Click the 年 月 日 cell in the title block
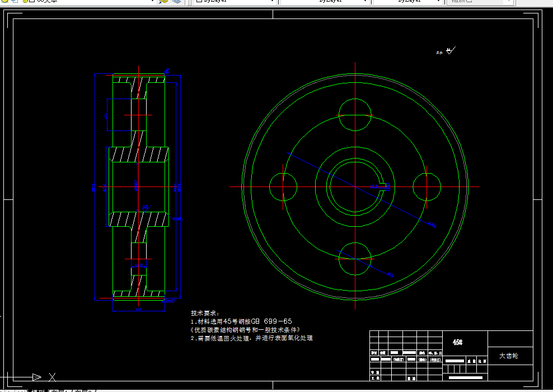The image size is (553, 392). click(435, 353)
